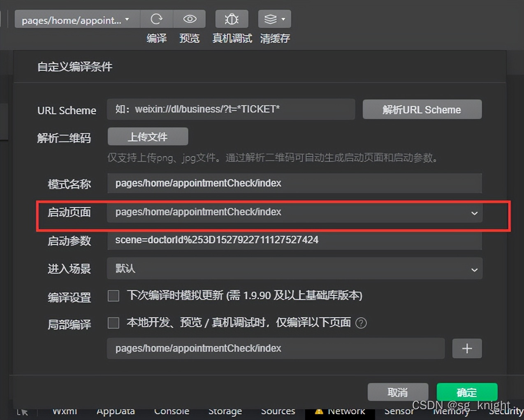The image size is (524, 420).
Task: Switch to the Sources tab
Action: point(278,411)
